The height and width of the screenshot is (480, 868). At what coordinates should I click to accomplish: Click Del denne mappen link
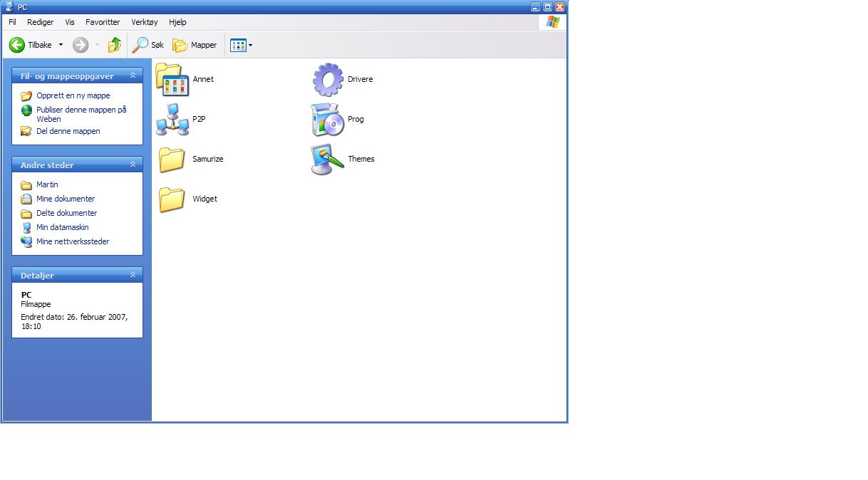click(x=68, y=131)
